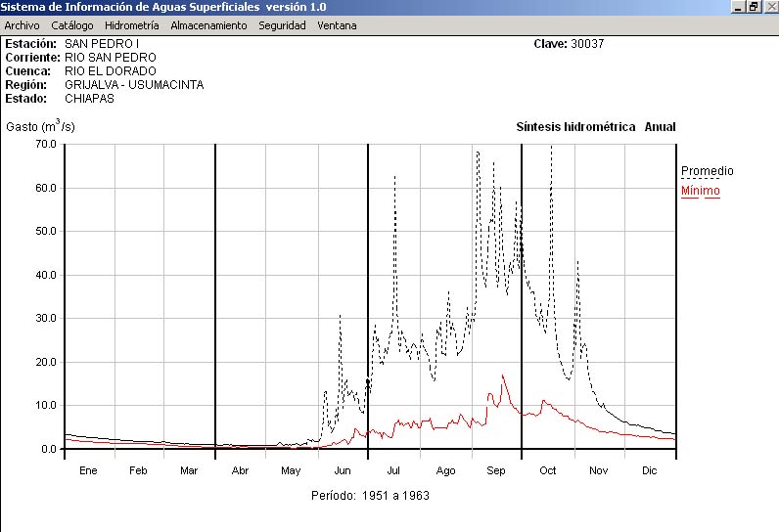
Task: Click the restore-down window icon
Action: coord(754,6)
